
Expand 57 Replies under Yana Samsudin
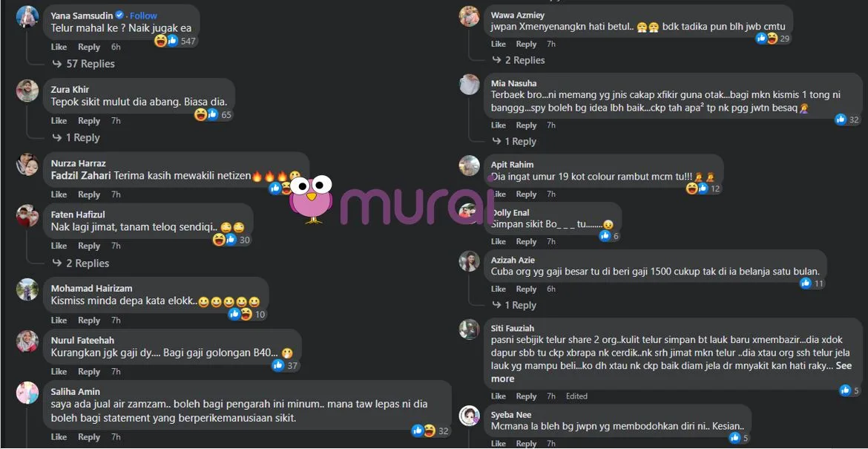(84, 64)
